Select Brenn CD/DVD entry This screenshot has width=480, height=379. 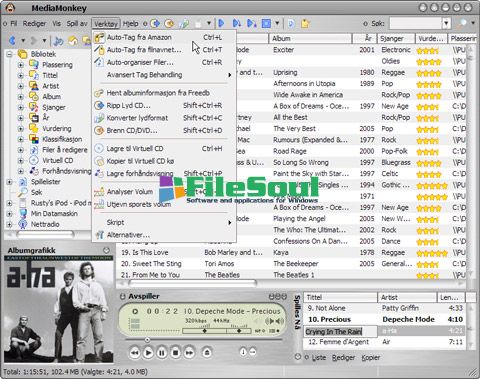coord(164,131)
